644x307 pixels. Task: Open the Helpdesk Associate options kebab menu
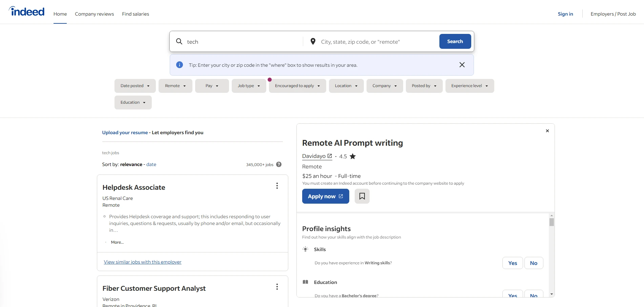pyautogui.click(x=277, y=186)
